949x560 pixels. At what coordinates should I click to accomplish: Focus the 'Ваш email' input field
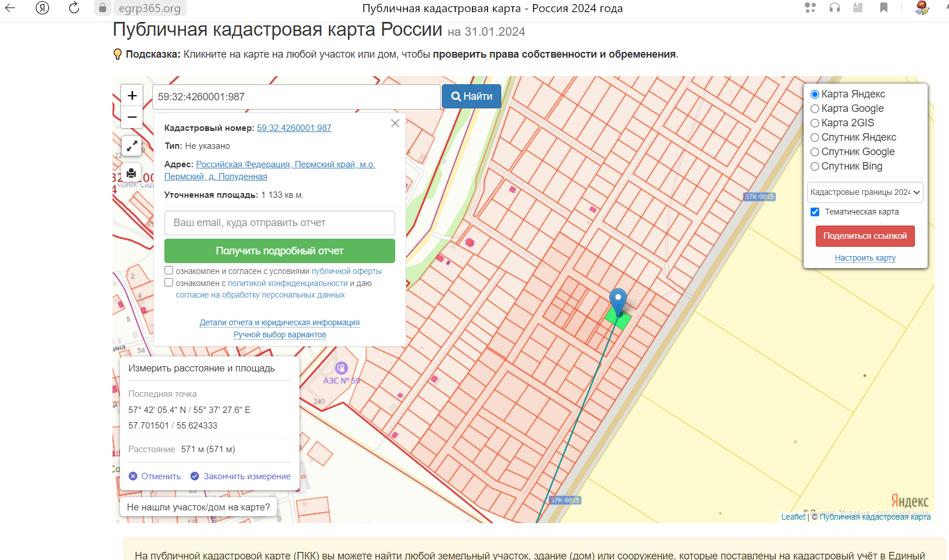pyautogui.click(x=280, y=223)
